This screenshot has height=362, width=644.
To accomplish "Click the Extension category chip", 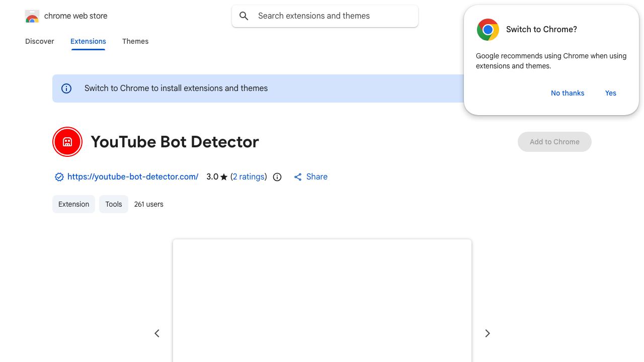I will point(73,204).
